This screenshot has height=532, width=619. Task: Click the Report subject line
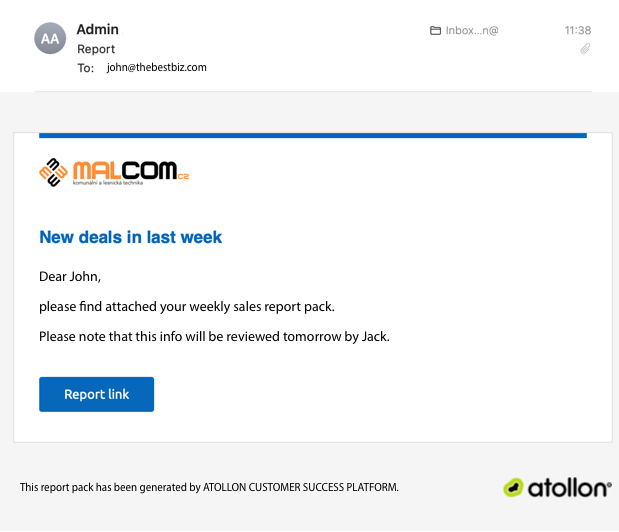click(x=96, y=49)
